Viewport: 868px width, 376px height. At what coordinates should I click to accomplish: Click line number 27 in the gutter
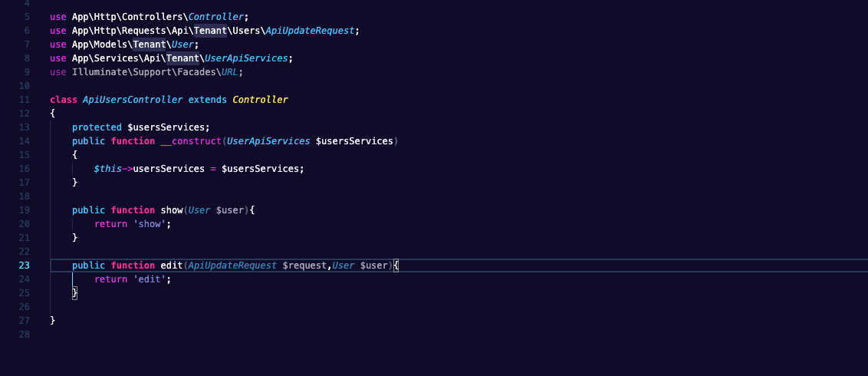[x=24, y=320]
